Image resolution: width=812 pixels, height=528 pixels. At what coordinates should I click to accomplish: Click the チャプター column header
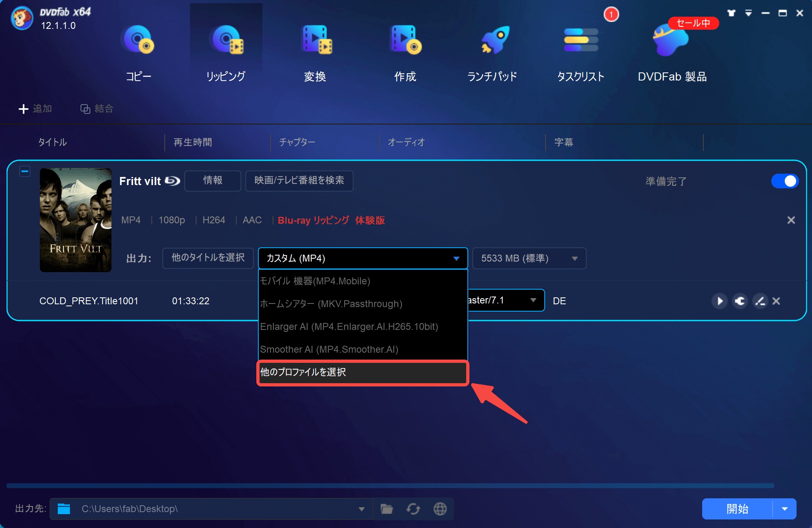point(297,142)
